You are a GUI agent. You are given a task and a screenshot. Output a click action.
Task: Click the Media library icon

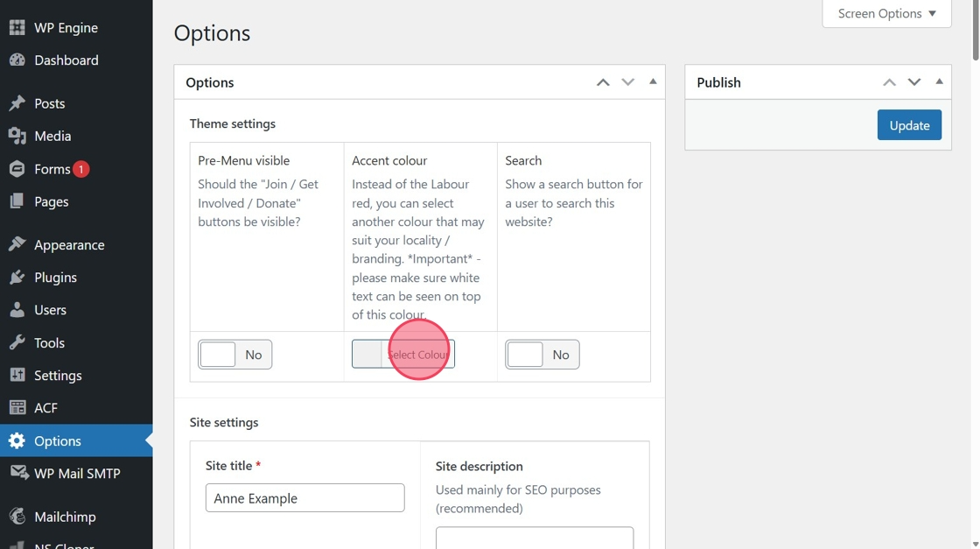(17, 136)
